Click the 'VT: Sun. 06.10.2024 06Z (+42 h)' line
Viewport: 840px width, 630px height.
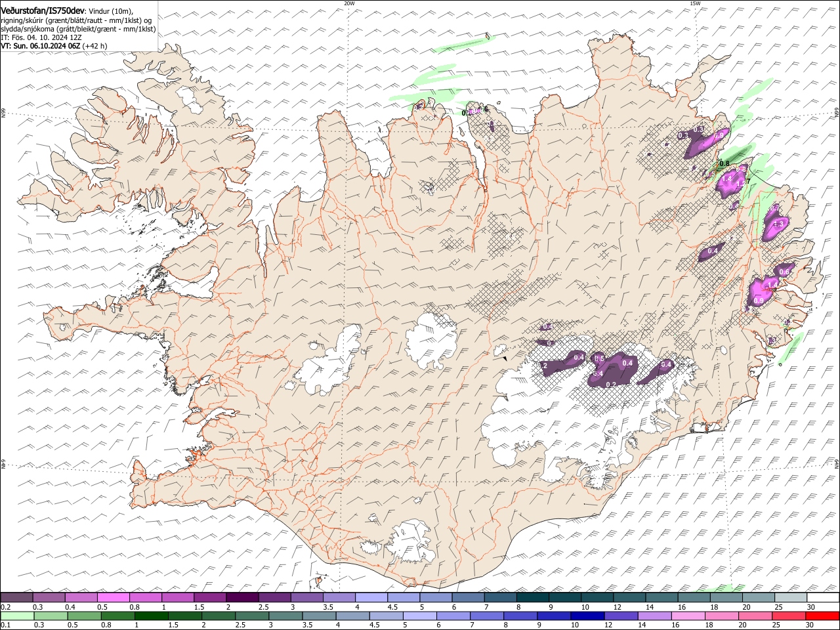click(54, 46)
